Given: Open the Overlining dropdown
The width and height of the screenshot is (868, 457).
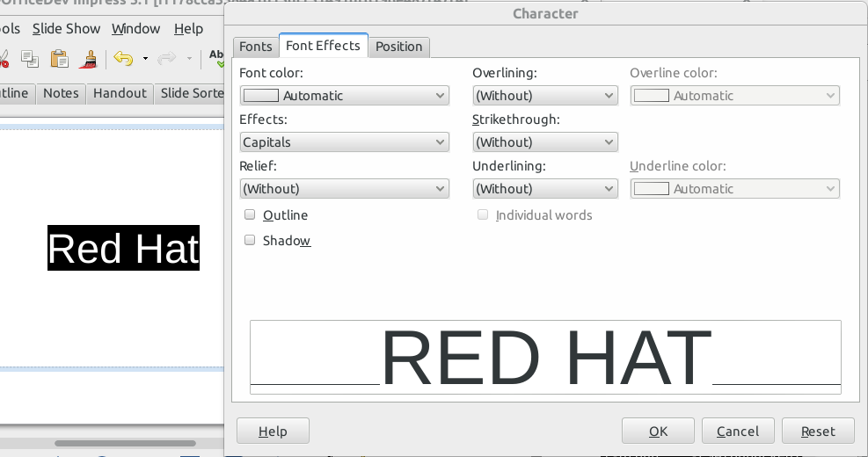Looking at the screenshot, I should click(x=545, y=96).
